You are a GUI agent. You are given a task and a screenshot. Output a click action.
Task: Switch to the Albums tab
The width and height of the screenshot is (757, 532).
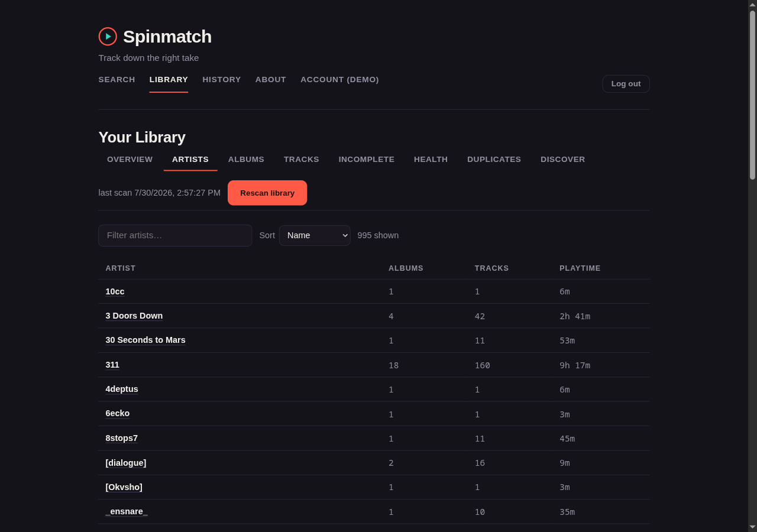(x=246, y=160)
